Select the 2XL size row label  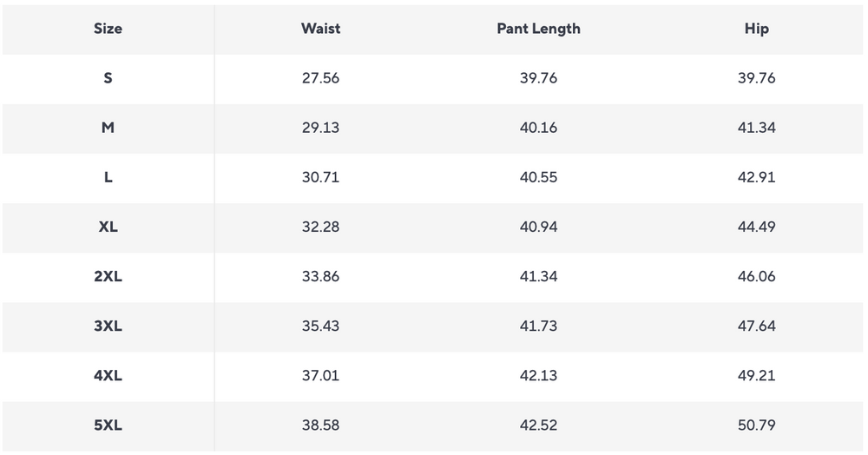coord(108,276)
